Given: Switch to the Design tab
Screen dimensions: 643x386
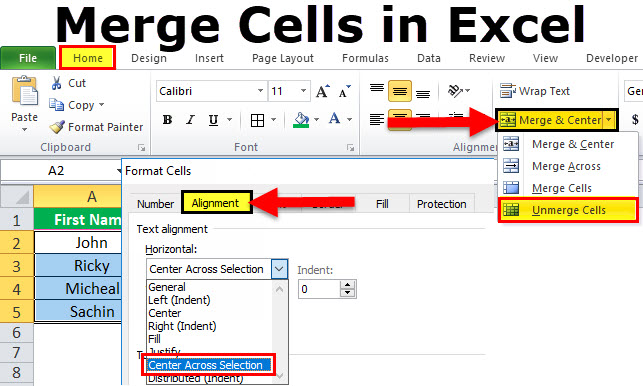Looking at the screenshot, I should [x=149, y=58].
